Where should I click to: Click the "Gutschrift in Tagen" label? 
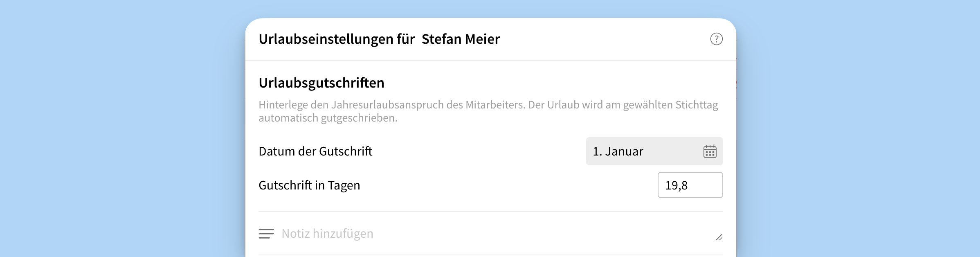pos(309,185)
